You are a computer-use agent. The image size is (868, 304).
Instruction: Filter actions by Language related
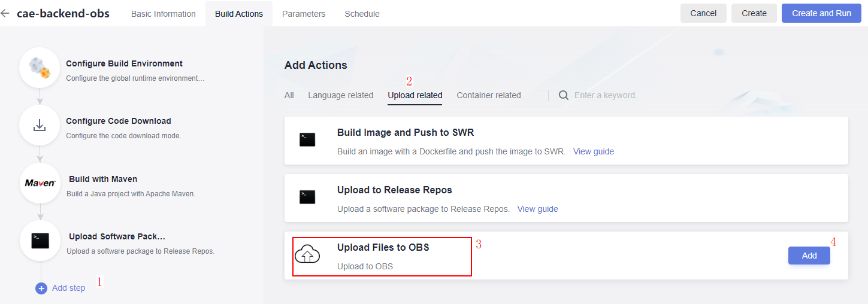click(x=340, y=95)
